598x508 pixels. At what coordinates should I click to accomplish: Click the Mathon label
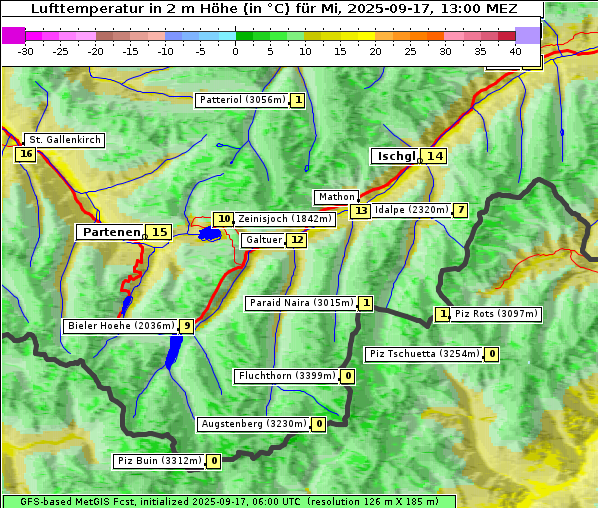336,197
